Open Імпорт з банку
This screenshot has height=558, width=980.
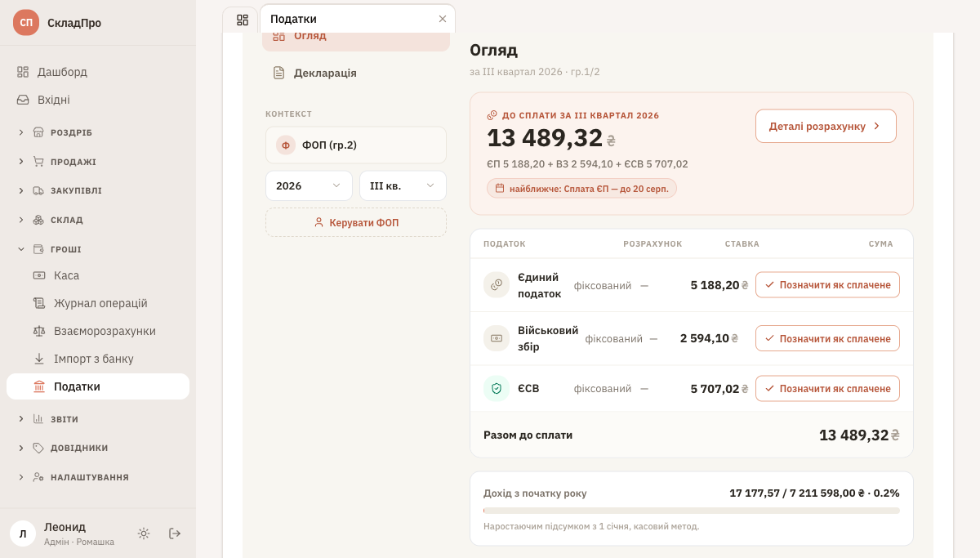[98, 359]
